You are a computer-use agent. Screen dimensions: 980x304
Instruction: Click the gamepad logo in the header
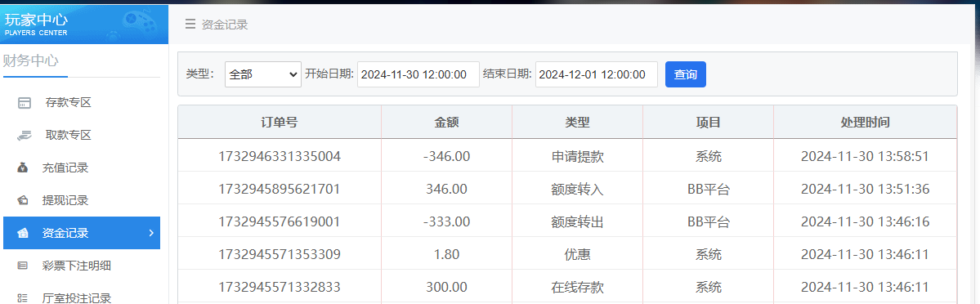click(x=140, y=23)
